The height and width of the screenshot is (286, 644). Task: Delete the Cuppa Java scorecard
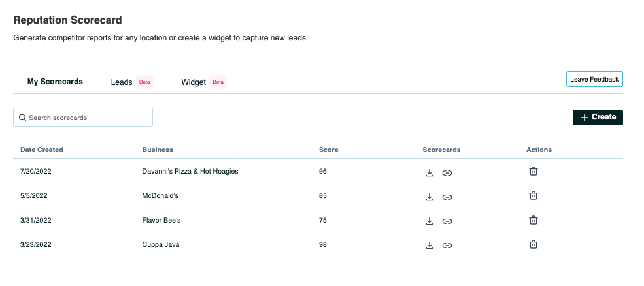pyautogui.click(x=534, y=245)
